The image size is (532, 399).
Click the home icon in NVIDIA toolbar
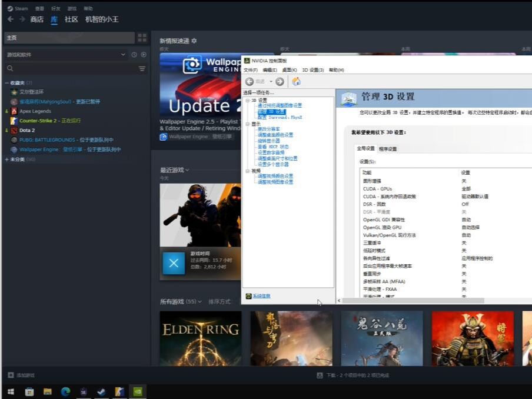pos(297,81)
